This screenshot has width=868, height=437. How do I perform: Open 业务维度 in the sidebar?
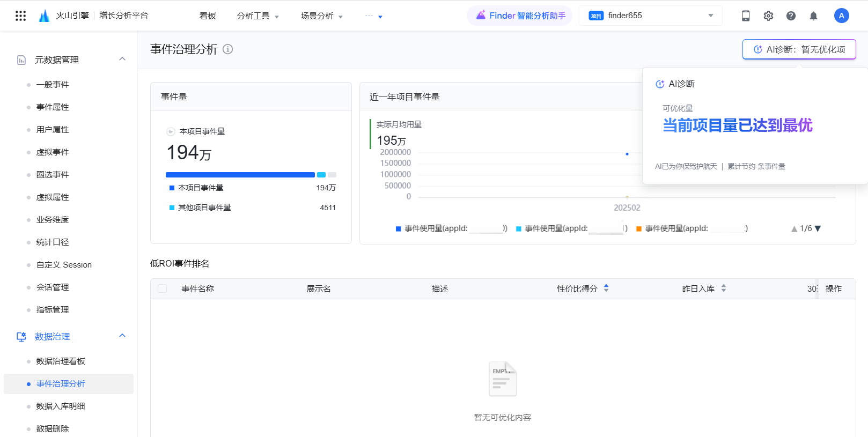click(53, 220)
